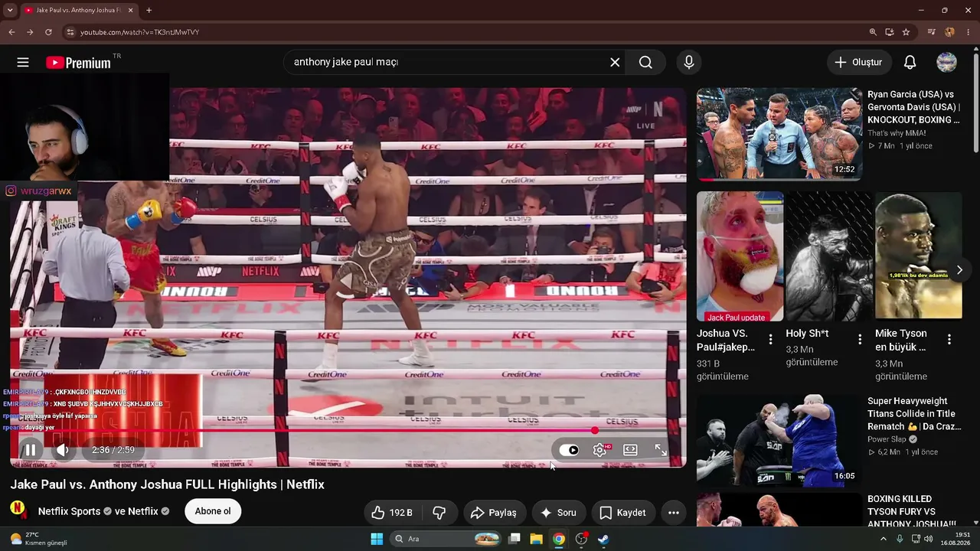Open the Chrome menu three dots
The width and height of the screenshot is (980, 551).
[969, 32]
